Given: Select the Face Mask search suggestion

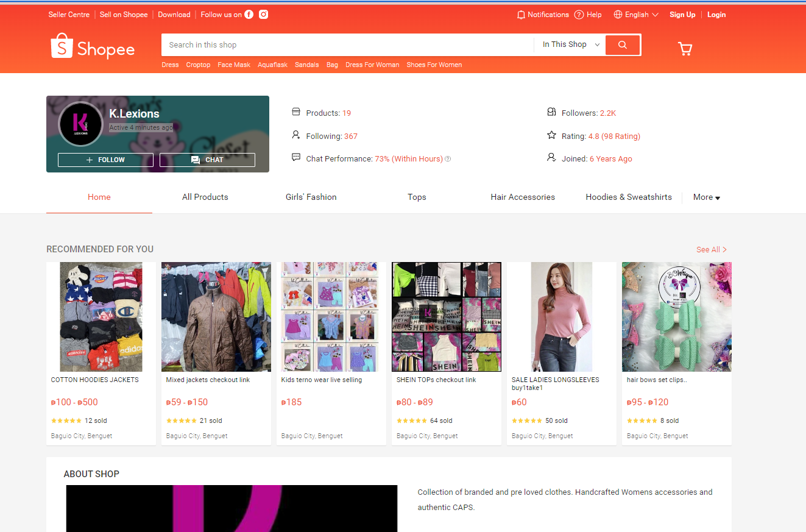Looking at the screenshot, I should (234, 65).
